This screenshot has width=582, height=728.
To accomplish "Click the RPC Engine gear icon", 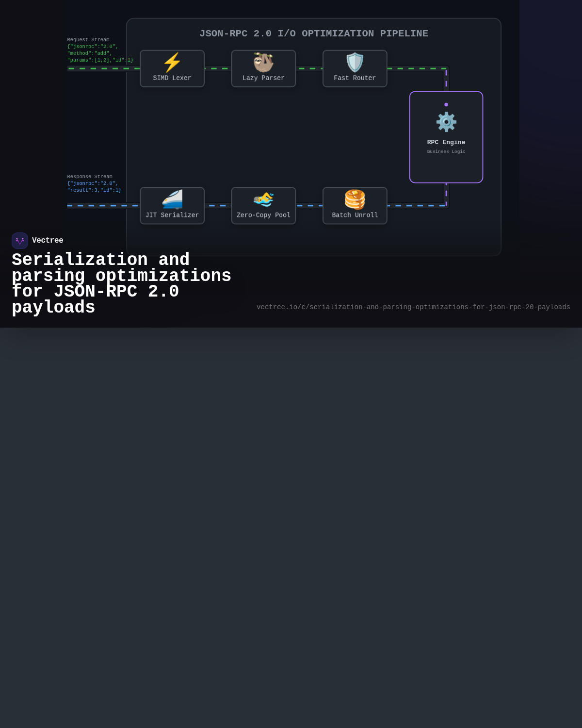I will pos(446,122).
